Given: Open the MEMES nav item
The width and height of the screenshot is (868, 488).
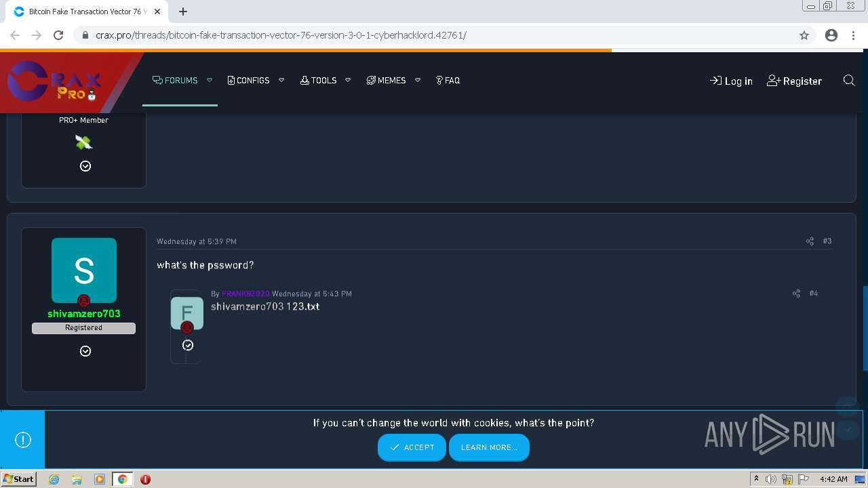Looking at the screenshot, I should pyautogui.click(x=386, y=80).
